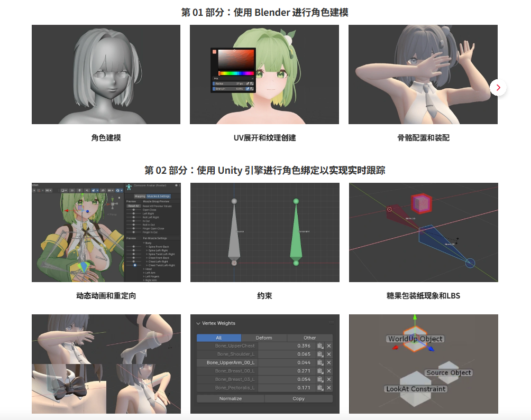Click paste icon next to Bone_Shoulder_L weight
The height and width of the screenshot is (420, 531).
coord(320,354)
